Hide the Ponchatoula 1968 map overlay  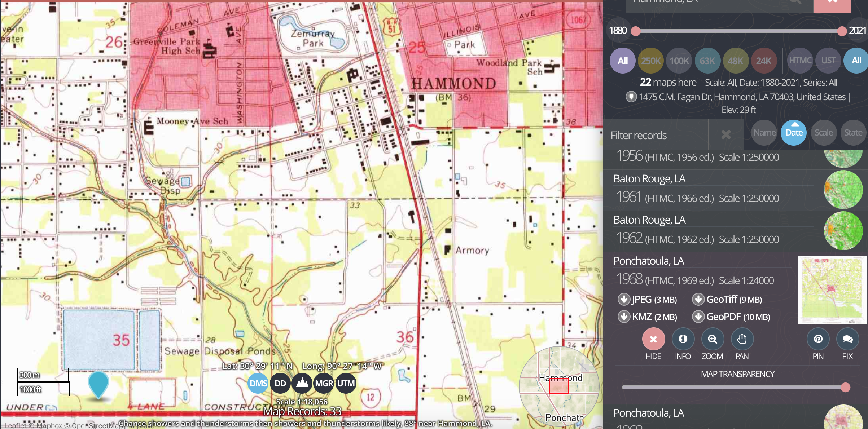point(653,339)
